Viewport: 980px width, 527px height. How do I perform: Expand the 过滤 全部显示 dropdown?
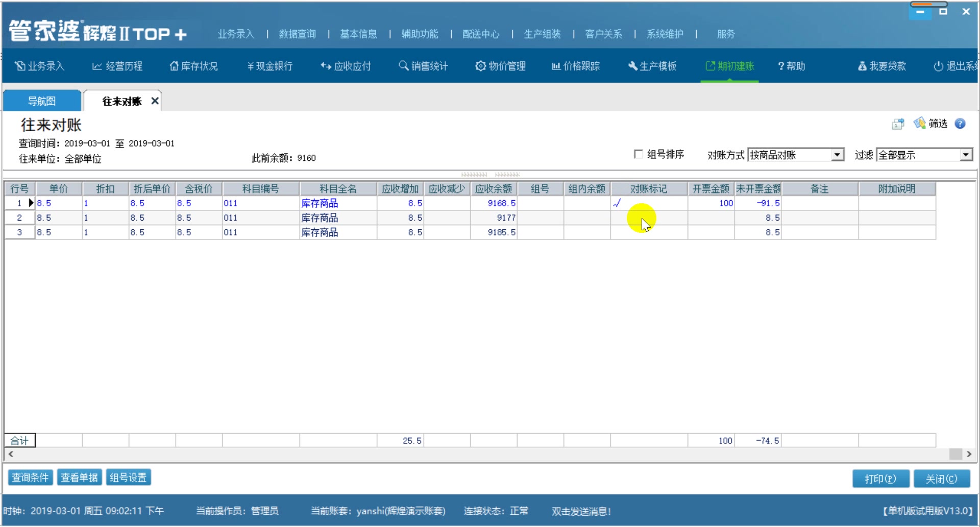pyautogui.click(x=966, y=155)
